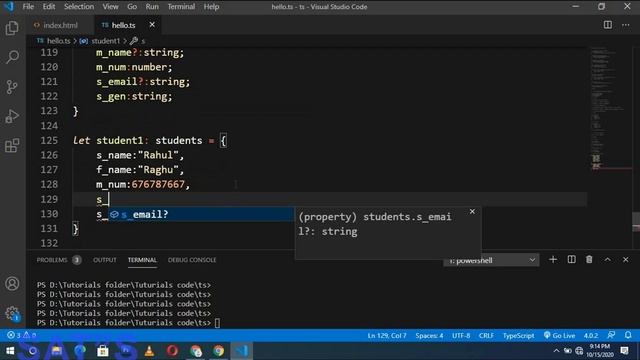This screenshot has height=360, width=640.
Task: Close the hello.ts editor tab
Action: 152,25
